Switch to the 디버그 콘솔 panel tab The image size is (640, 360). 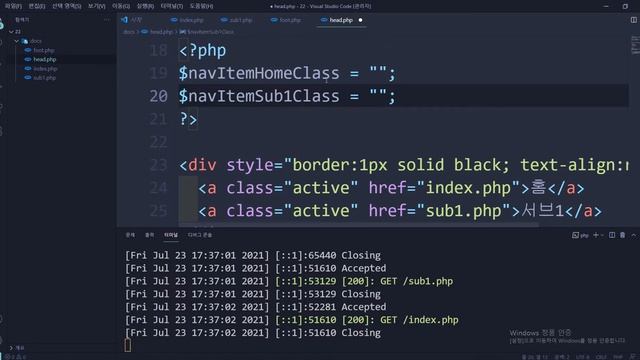(200, 235)
